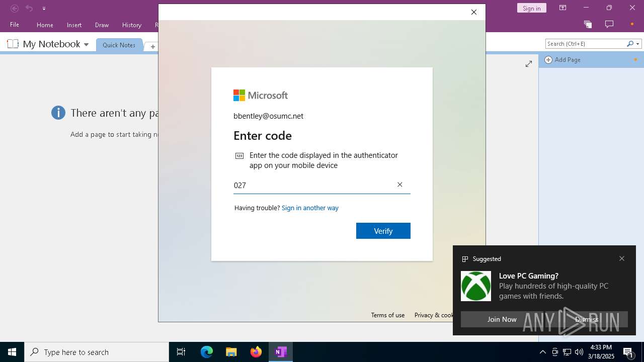
Task: Open the Terms of use link
Action: pyautogui.click(x=388, y=315)
